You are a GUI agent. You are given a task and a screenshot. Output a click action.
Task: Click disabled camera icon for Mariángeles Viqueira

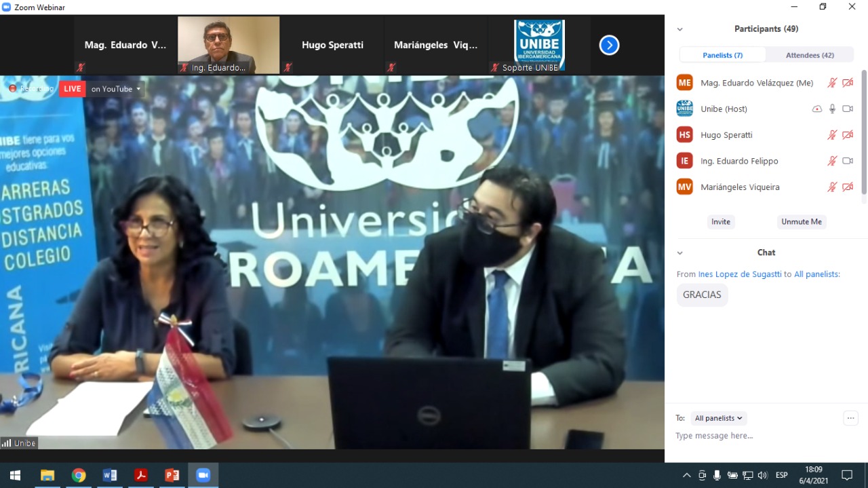click(x=848, y=187)
